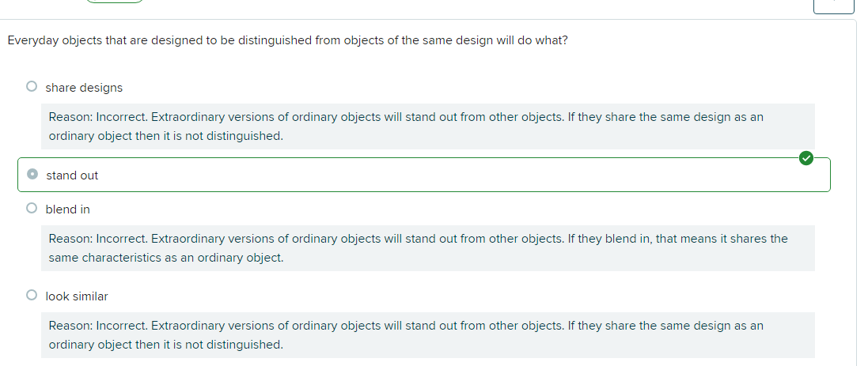This screenshot has width=868, height=366.
Task: Click the "share designs" answer label
Action: 84,88
